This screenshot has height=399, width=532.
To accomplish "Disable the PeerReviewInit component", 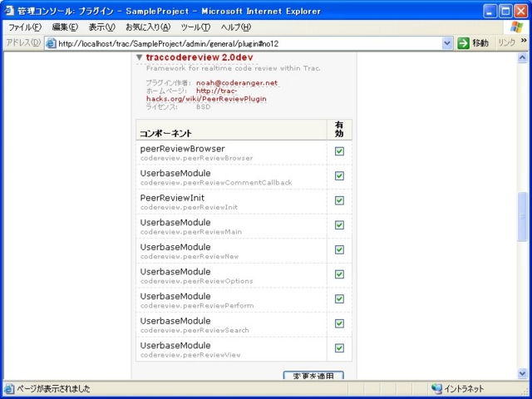I will pos(339,200).
